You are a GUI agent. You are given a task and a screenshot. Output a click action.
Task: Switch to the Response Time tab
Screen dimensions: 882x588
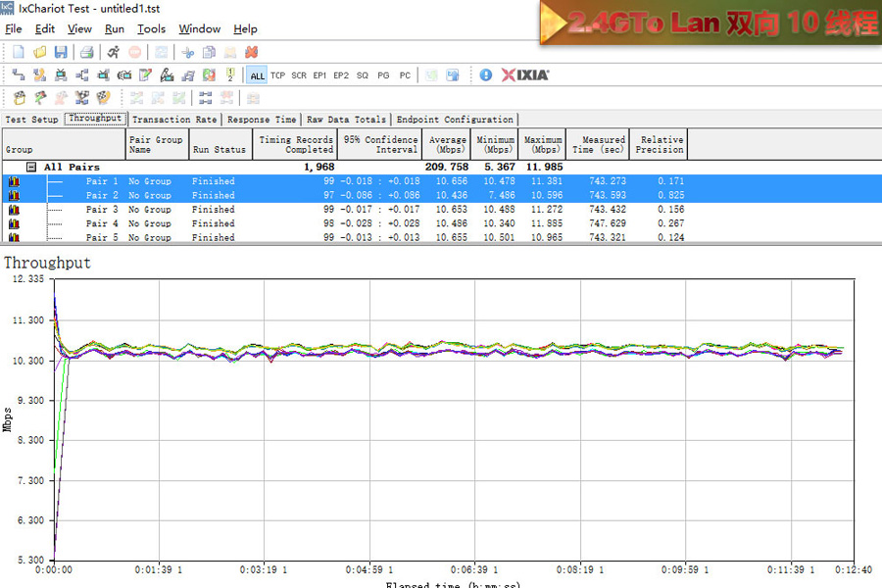coord(262,120)
